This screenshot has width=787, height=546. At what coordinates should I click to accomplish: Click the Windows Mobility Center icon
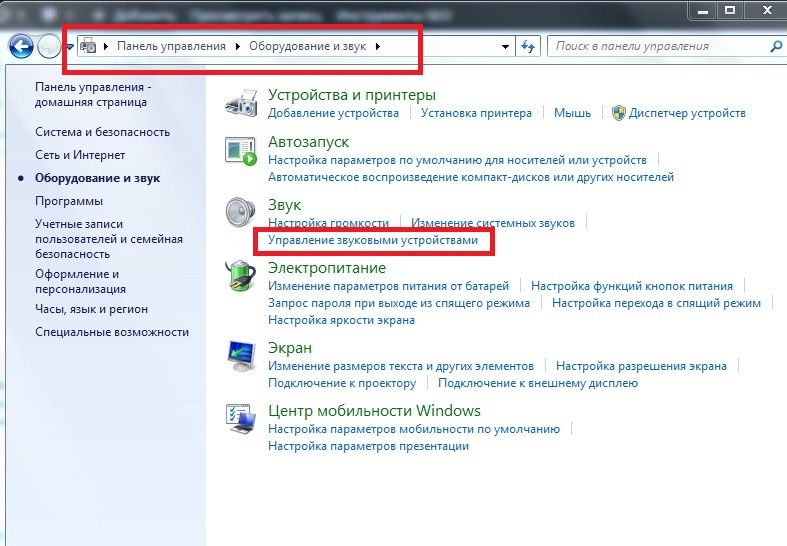[x=241, y=419]
